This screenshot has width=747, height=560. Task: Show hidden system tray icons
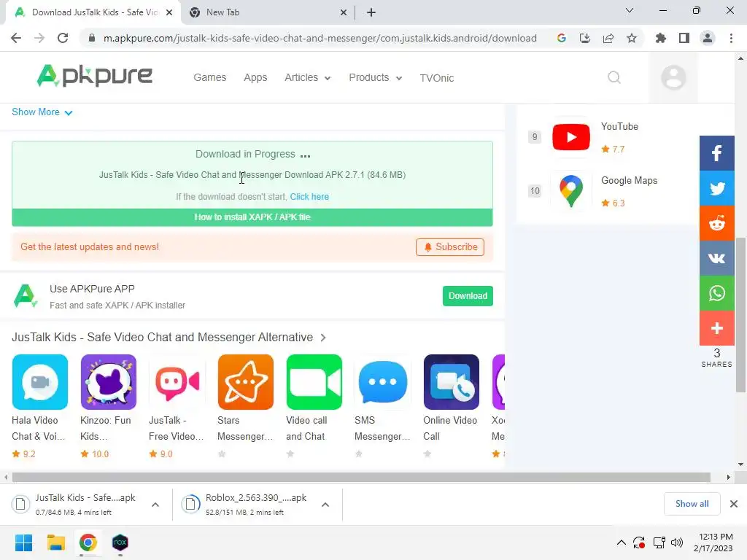[x=622, y=542]
